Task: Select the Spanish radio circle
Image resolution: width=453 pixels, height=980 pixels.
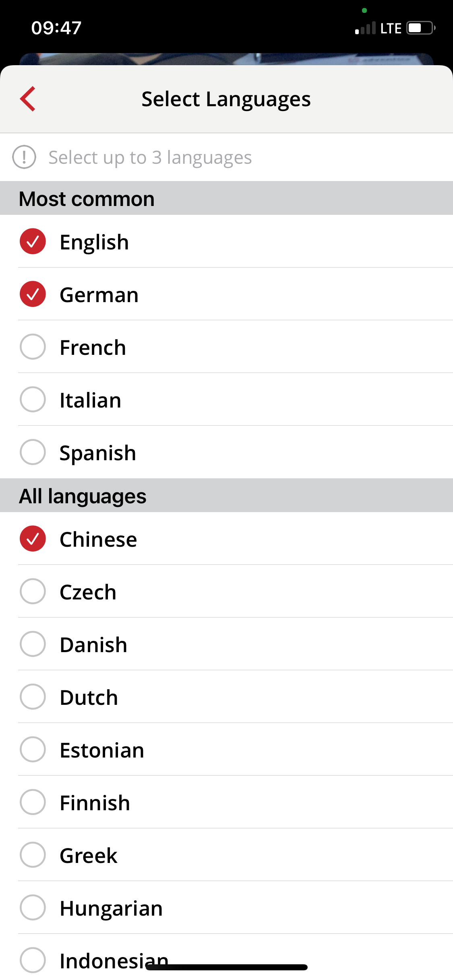Action: click(33, 452)
